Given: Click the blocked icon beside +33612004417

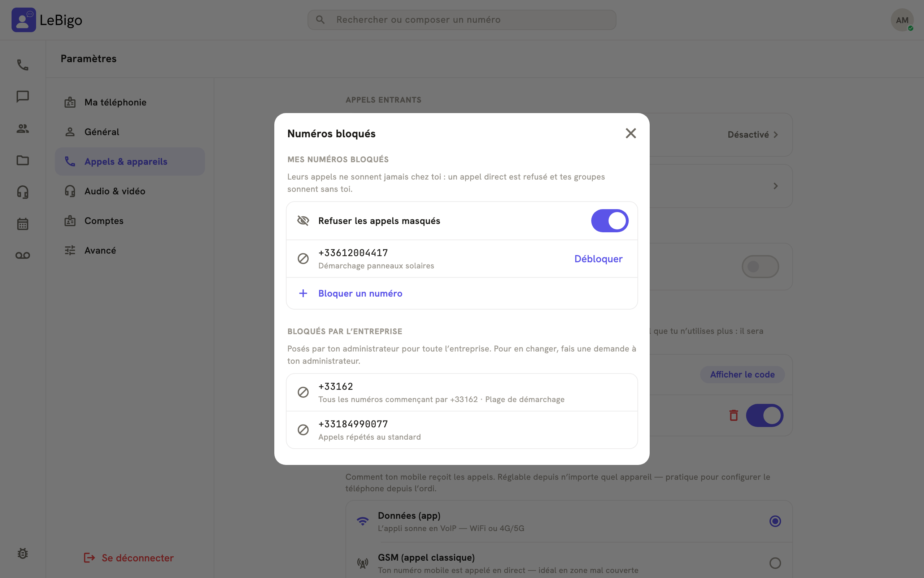Looking at the screenshot, I should [x=303, y=259].
